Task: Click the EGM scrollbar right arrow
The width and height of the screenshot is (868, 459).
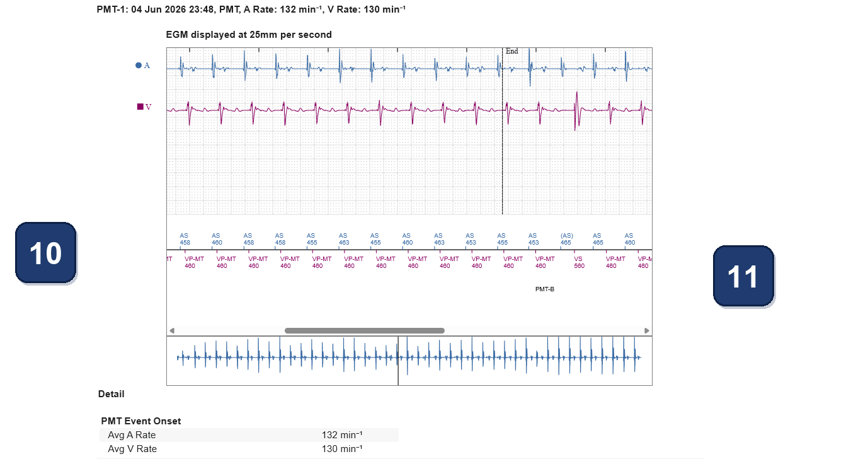Action: point(646,330)
